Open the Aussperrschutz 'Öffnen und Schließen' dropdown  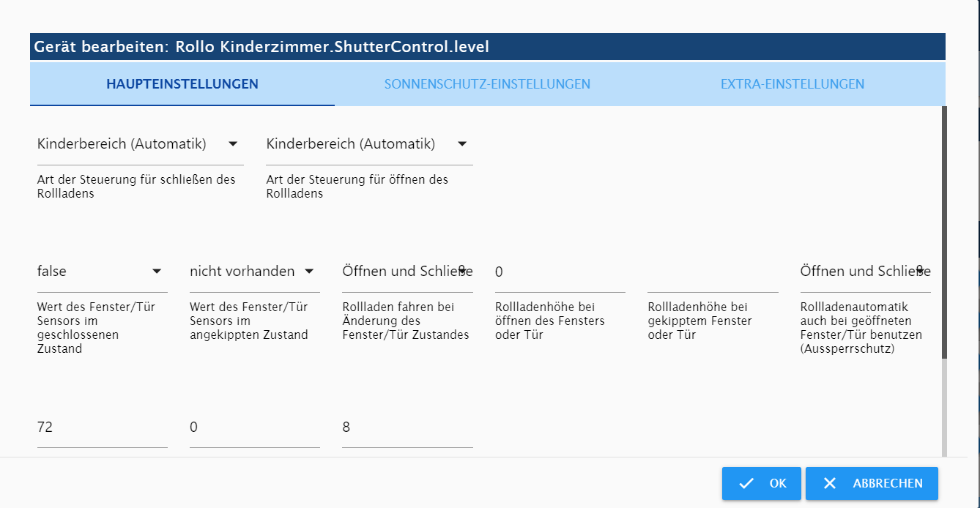click(866, 272)
